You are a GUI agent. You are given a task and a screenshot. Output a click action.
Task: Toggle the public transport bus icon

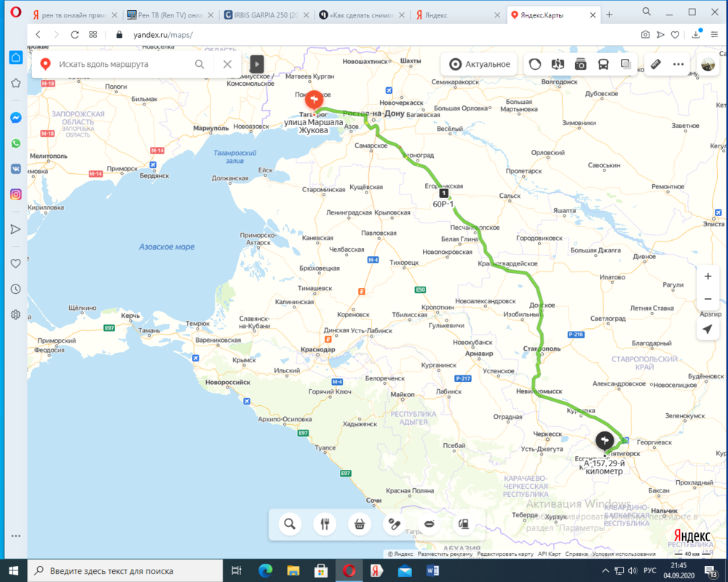603,64
